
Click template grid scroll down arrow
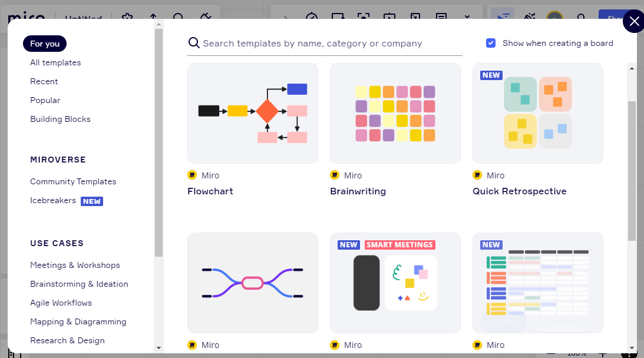click(632, 348)
